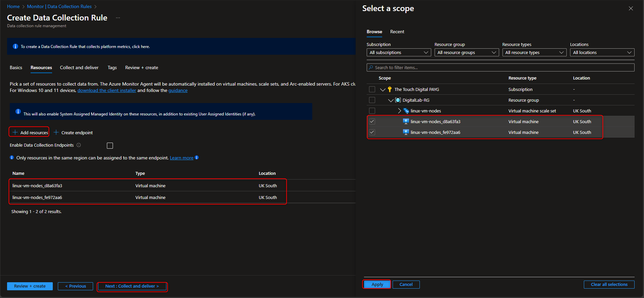This screenshot has height=298, width=644.
Task: Open the All resource groups dropdown
Action: 467,52
